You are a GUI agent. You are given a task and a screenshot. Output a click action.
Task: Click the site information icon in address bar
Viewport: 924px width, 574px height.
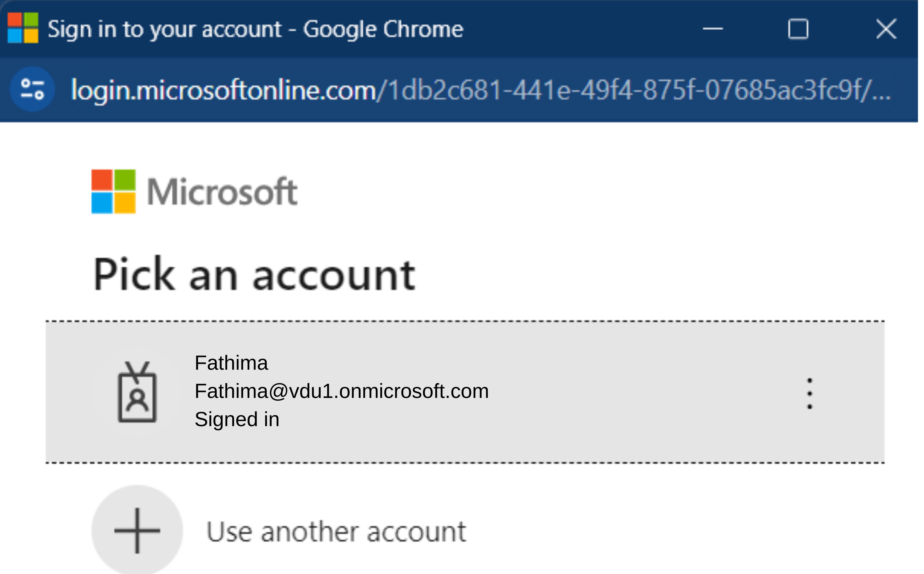(33, 90)
